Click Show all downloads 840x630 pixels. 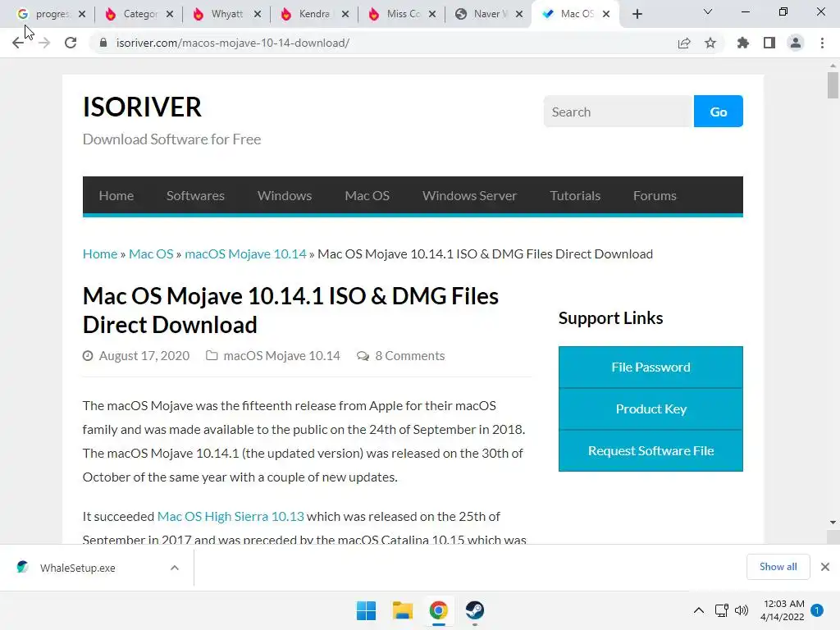click(778, 567)
